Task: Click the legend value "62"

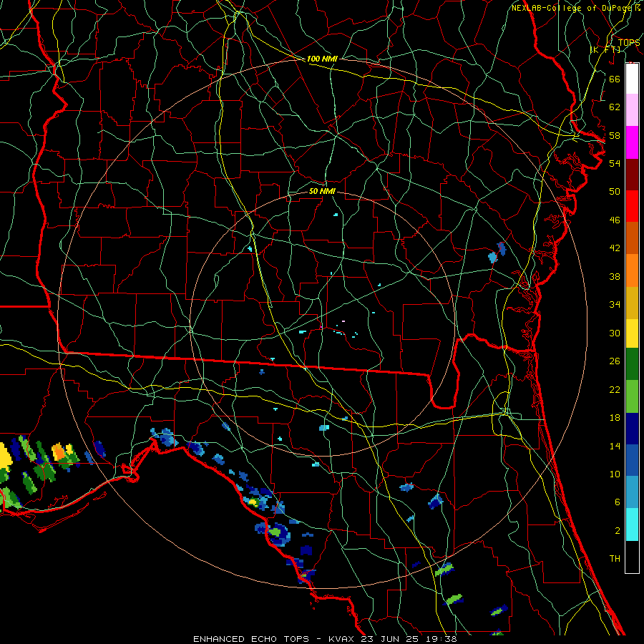Action: tap(615, 107)
